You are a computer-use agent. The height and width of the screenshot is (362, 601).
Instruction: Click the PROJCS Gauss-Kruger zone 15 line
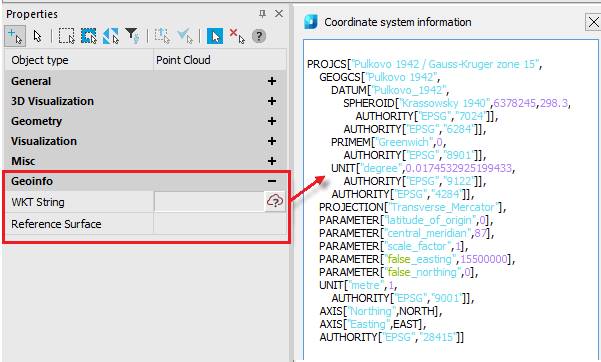click(x=425, y=64)
